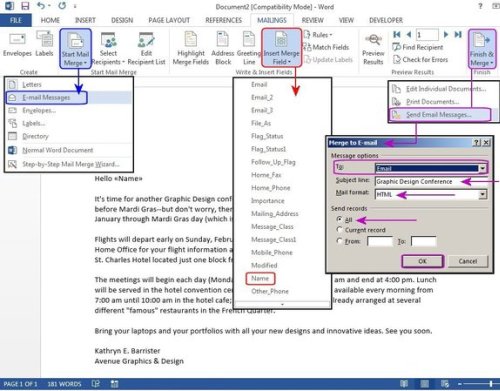Screen dimensions: 500x391
Task: Click the Read Mode view icon in status bar
Action: pyautogui.click(x=404, y=384)
